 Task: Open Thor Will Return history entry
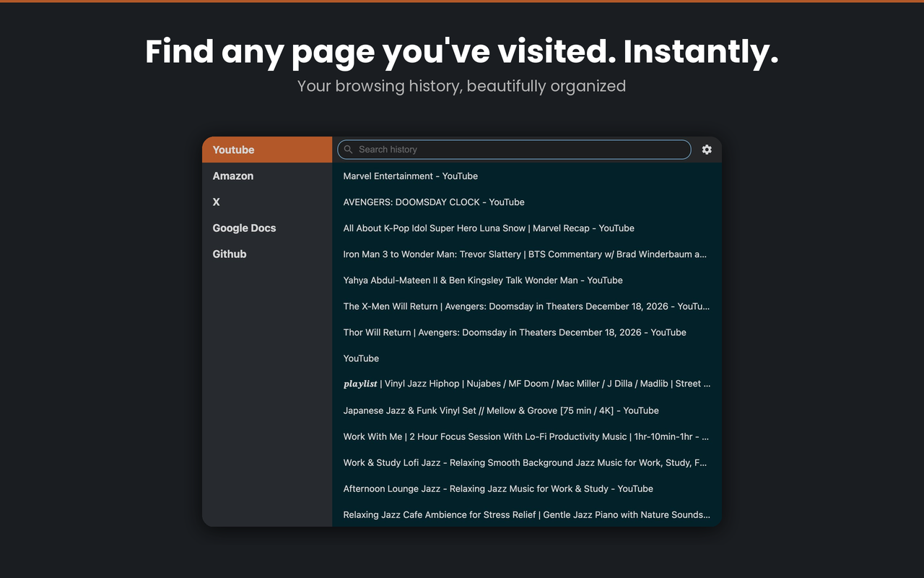[527, 332]
